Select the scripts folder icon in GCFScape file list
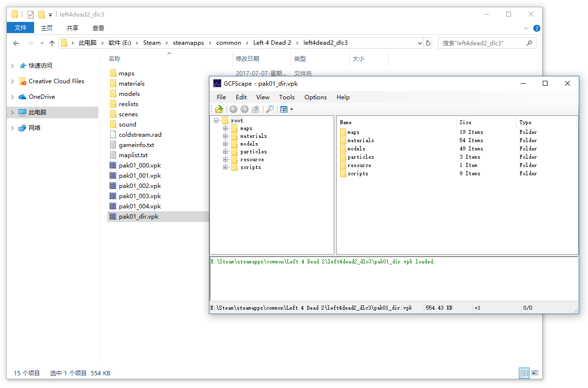The image size is (588, 388). point(343,173)
